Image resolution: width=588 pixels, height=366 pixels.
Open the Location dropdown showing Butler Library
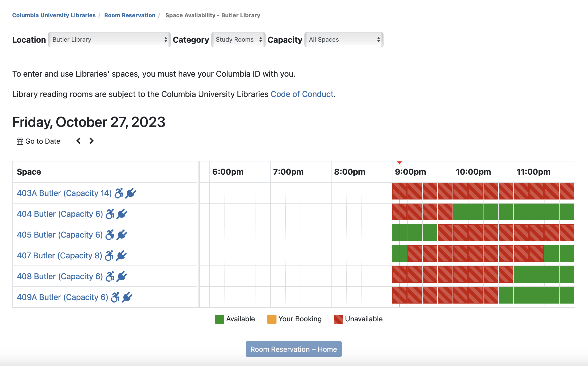tap(109, 40)
